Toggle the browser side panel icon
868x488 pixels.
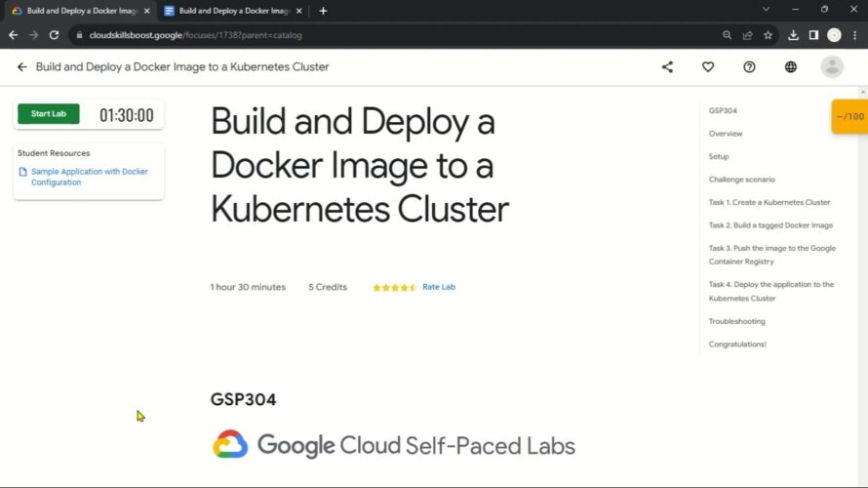[x=813, y=35]
